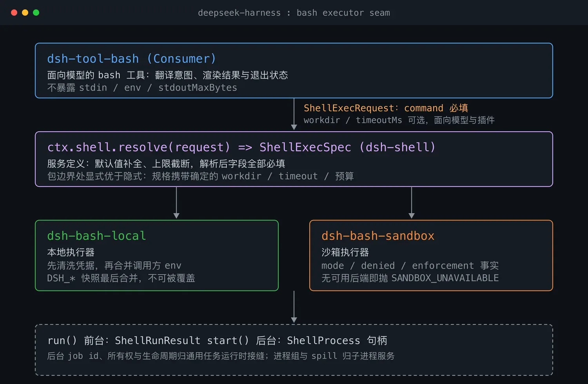Click the line 'DSH_* 快照最后合并，不可被覆盖'
Viewport: 588px width, 384px height.
tap(121, 278)
